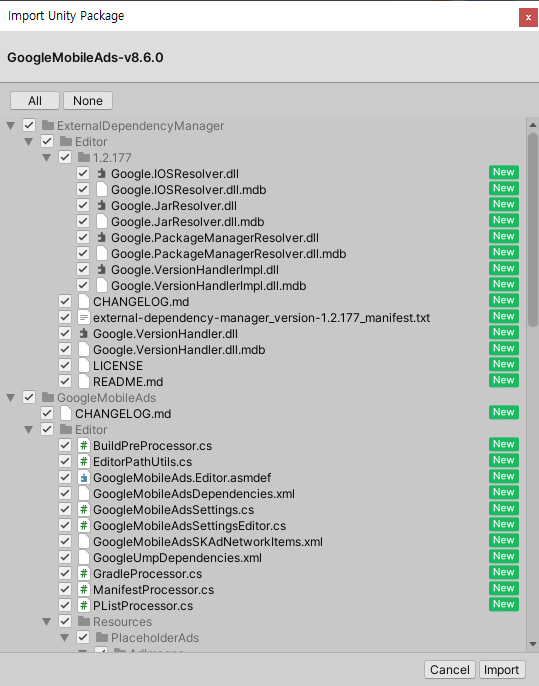This screenshot has height=686, width=539.
Task: Close the Import Unity Package dialog
Action: point(528,18)
